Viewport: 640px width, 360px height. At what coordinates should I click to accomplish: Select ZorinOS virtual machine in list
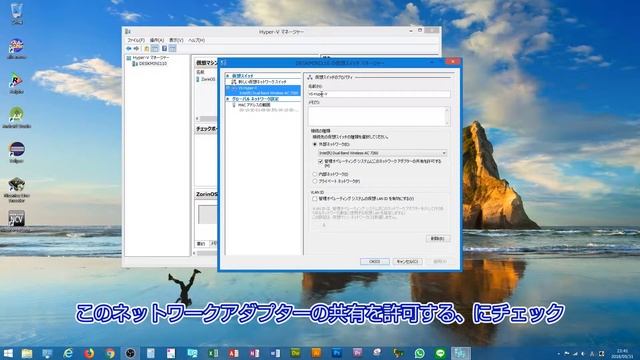[x=206, y=79]
